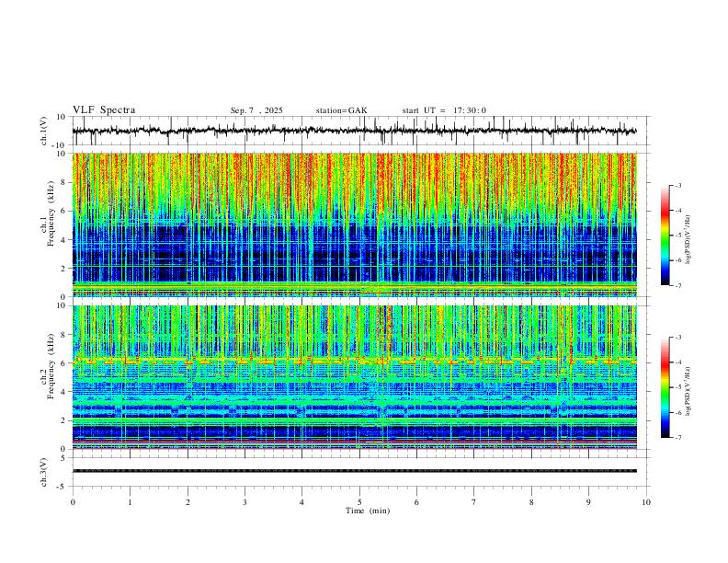This screenshot has width=728, height=563.
Task: Click tick label "7" on the time axis
Action: click(x=474, y=502)
